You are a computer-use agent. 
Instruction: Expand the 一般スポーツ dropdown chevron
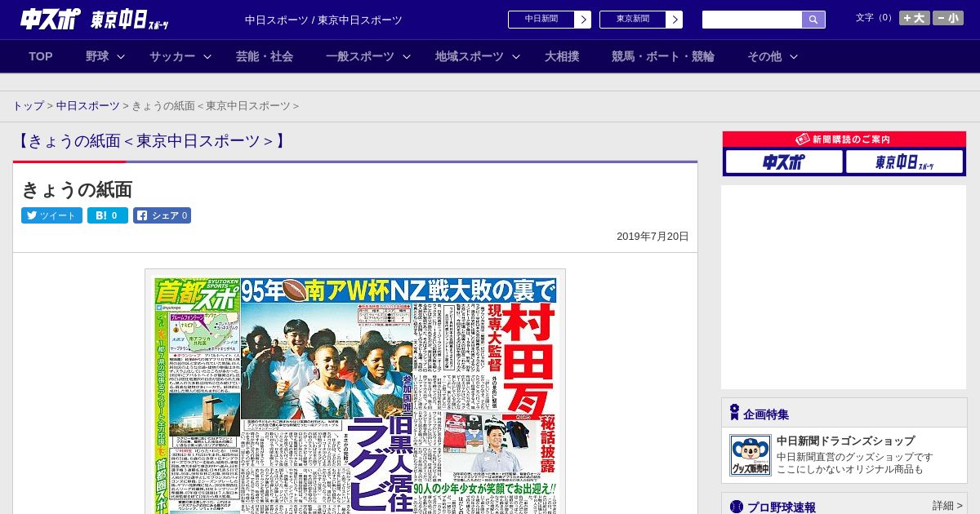(x=407, y=56)
